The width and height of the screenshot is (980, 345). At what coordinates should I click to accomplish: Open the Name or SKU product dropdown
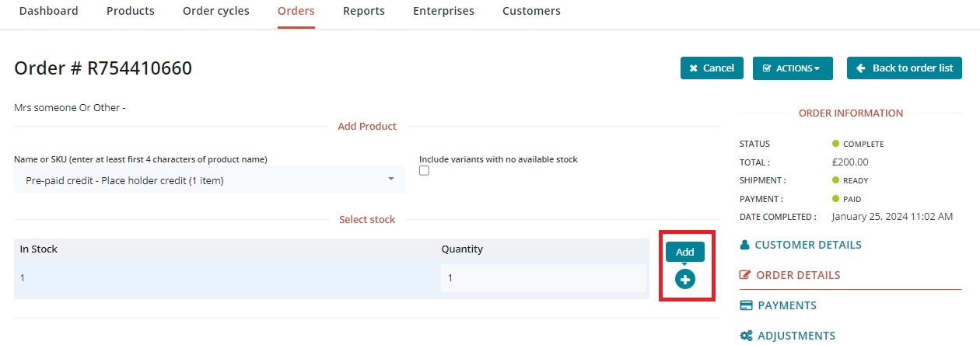point(209,180)
